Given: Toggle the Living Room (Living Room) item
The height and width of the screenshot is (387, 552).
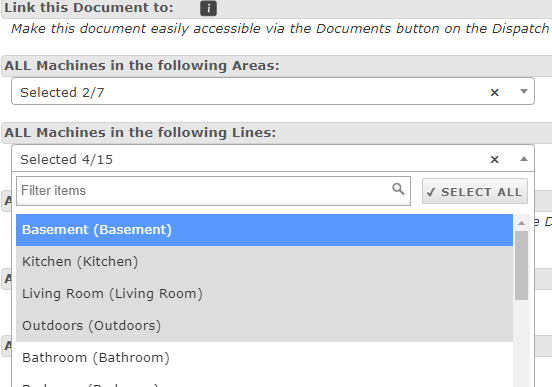Looking at the screenshot, I should 264,294.
